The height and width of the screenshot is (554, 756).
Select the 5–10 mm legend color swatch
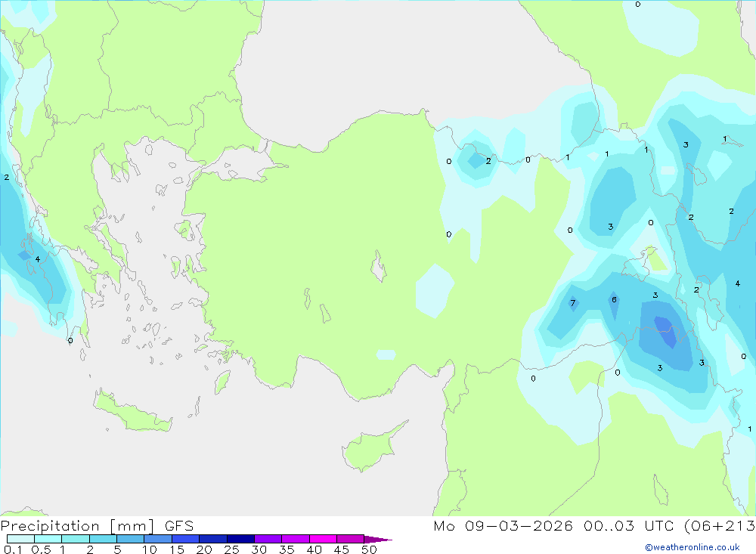point(130,539)
